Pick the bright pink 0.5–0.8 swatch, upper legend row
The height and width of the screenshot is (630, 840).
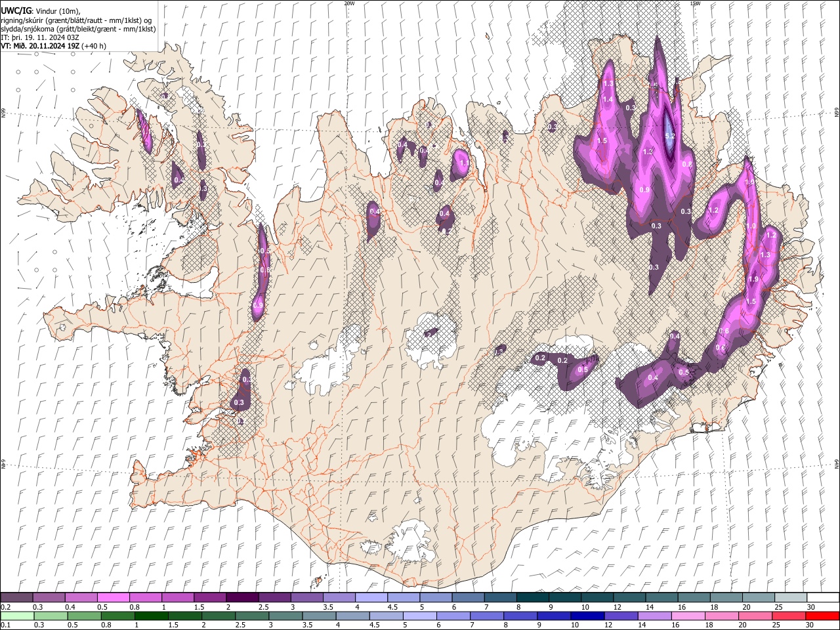[x=113, y=598]
